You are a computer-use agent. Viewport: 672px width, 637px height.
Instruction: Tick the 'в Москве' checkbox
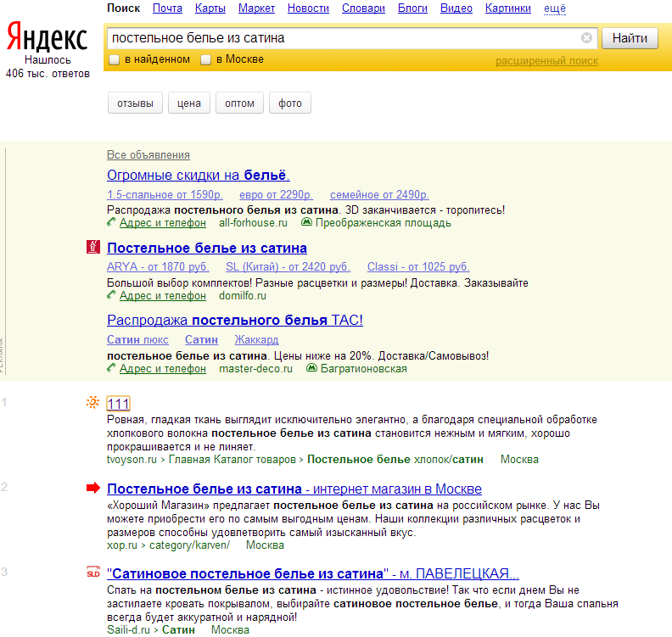pyautogui.click(x=205, y=59)
